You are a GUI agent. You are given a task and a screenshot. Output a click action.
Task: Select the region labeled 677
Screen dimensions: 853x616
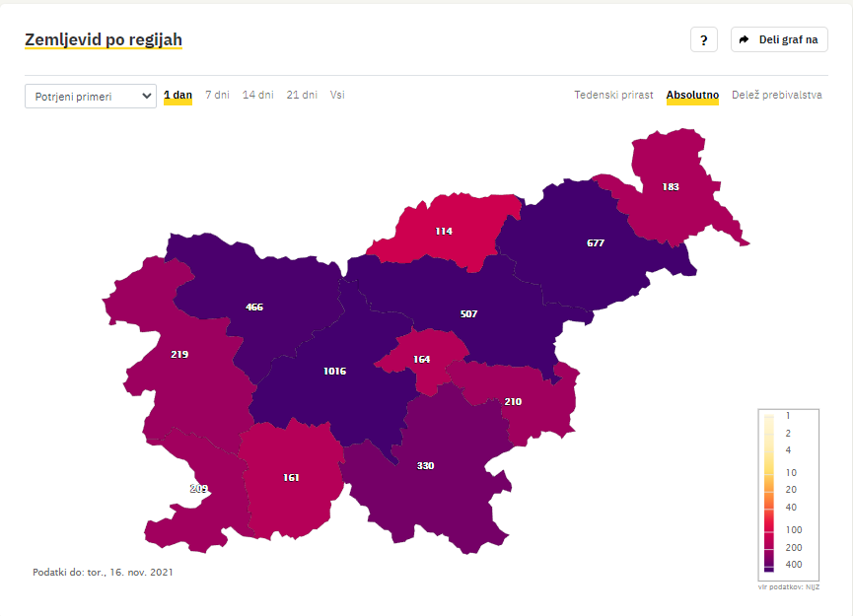coord(596,243)
